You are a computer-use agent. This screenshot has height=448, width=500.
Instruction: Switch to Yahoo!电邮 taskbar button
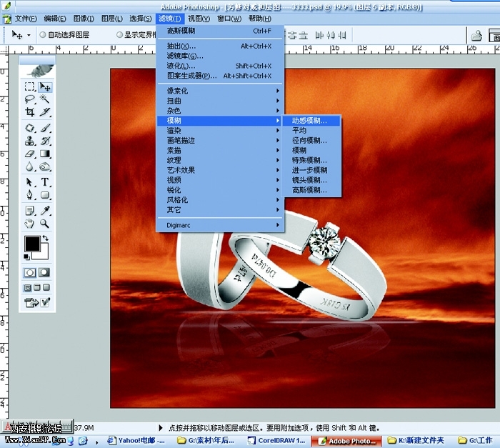tap(136, 441)
